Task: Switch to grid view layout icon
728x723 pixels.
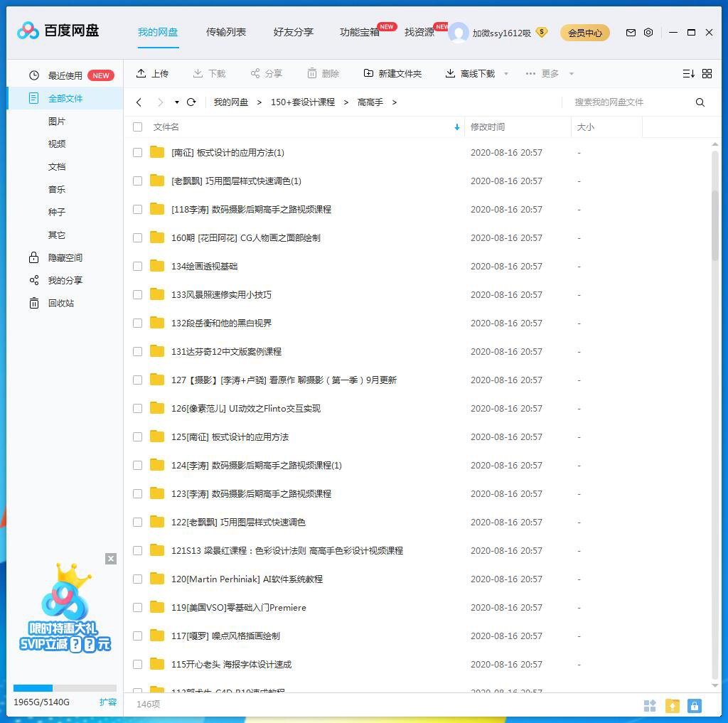Action: pyautogui.click(x=707, y=73)
